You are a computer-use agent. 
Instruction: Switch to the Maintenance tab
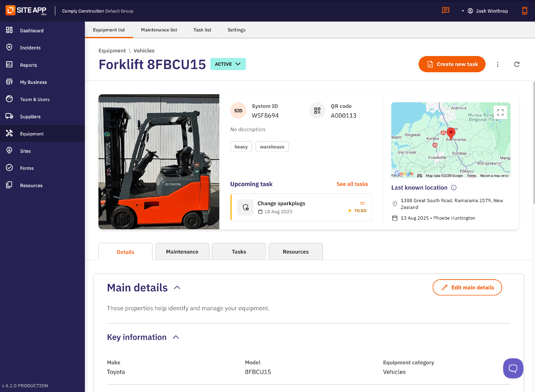182,252
